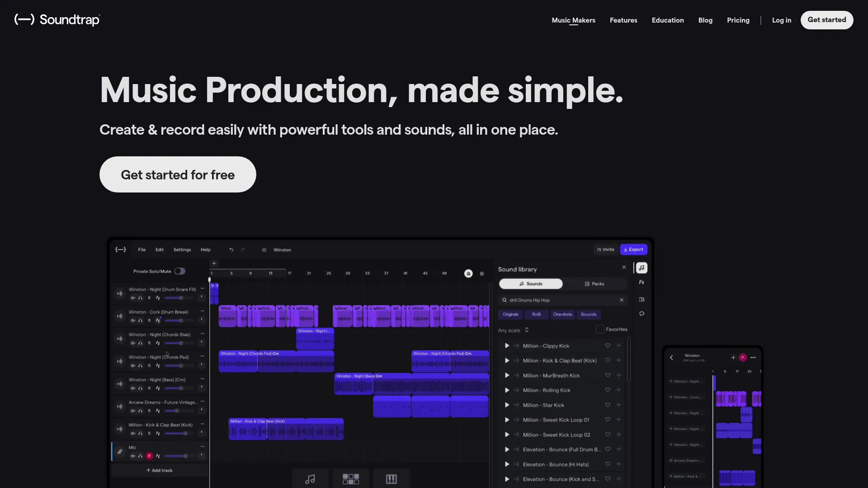868x488 pixels.
Task: Open the chat bubble panel in the right sidebar
Action: click(x=642, y=314)
